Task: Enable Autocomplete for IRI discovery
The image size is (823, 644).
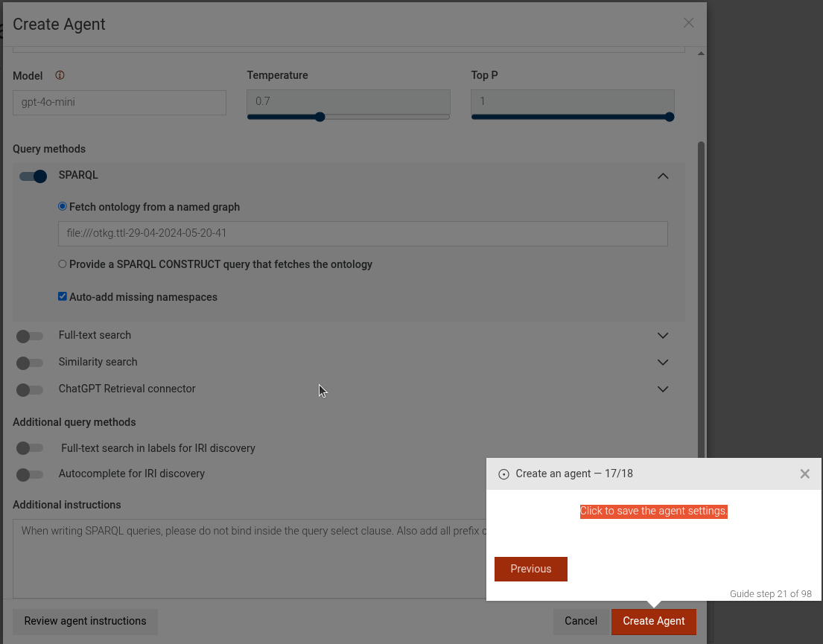Action: coord(29,475)
